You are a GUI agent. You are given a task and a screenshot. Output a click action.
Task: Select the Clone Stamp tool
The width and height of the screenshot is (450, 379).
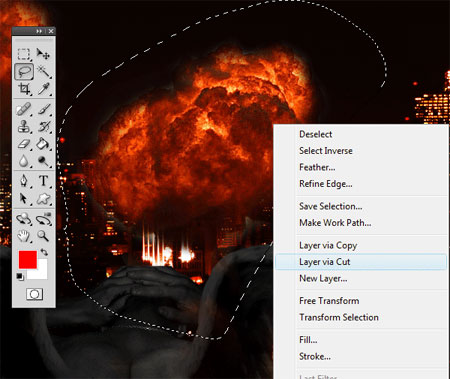[x=24, y=127]
